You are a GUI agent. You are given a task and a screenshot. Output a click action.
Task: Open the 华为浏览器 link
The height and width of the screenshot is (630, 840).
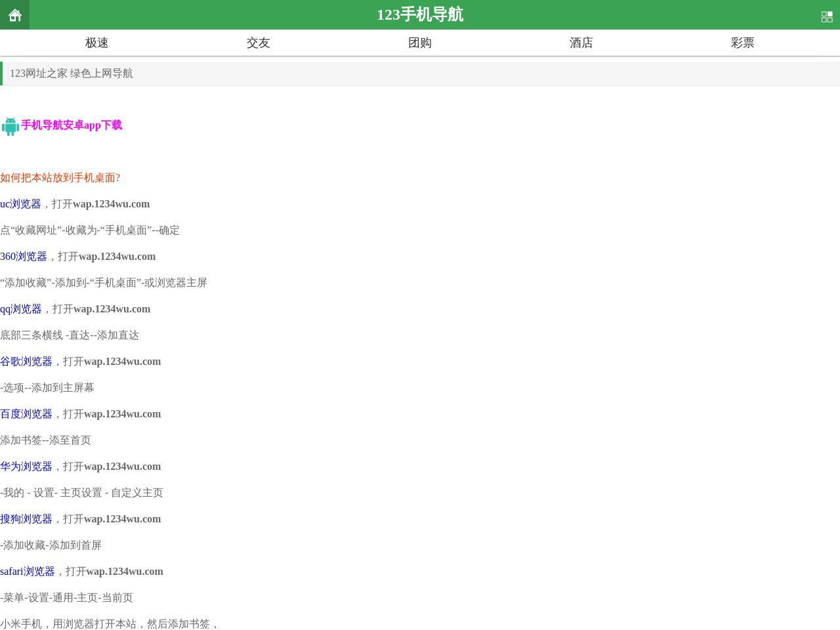click(x=26, y=467)
